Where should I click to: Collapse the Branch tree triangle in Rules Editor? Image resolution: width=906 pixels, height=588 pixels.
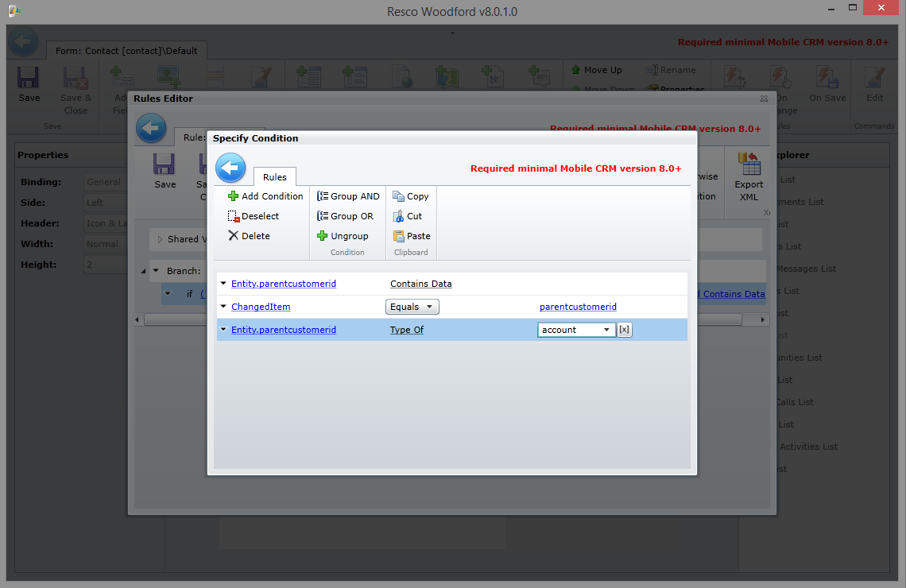coord(143,271)
